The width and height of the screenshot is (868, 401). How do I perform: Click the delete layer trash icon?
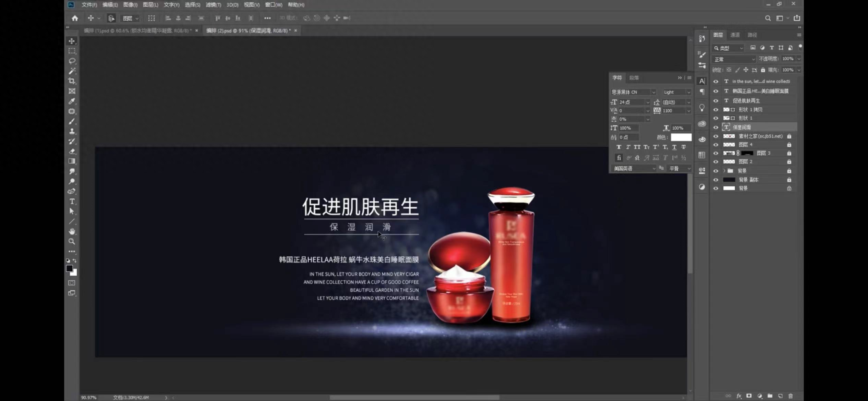click(x=791, y=396)
